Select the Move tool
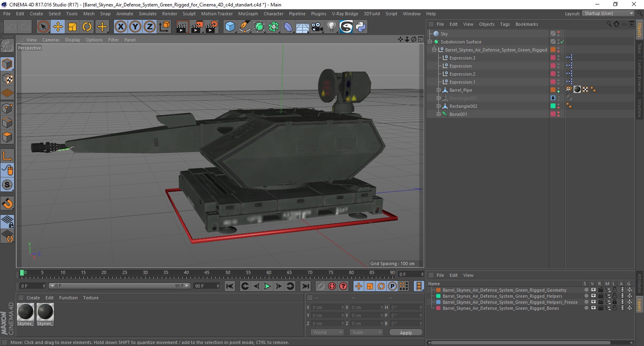Viewport: 644px width, 346px height. point(58,27)
